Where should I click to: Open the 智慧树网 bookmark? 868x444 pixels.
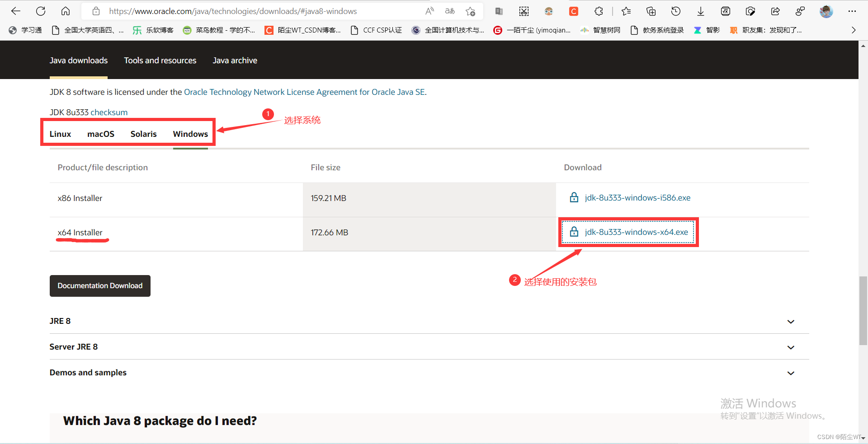600,30
